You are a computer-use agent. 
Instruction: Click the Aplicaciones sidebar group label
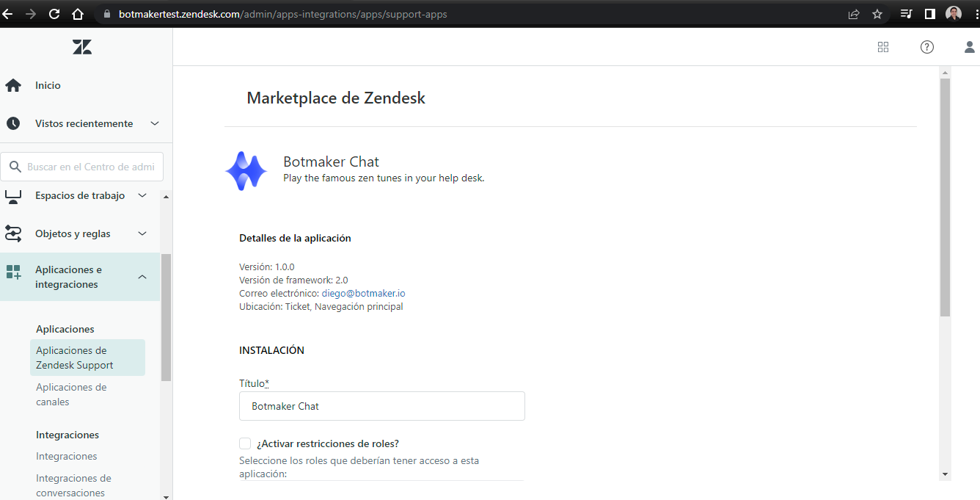(65, 329)
